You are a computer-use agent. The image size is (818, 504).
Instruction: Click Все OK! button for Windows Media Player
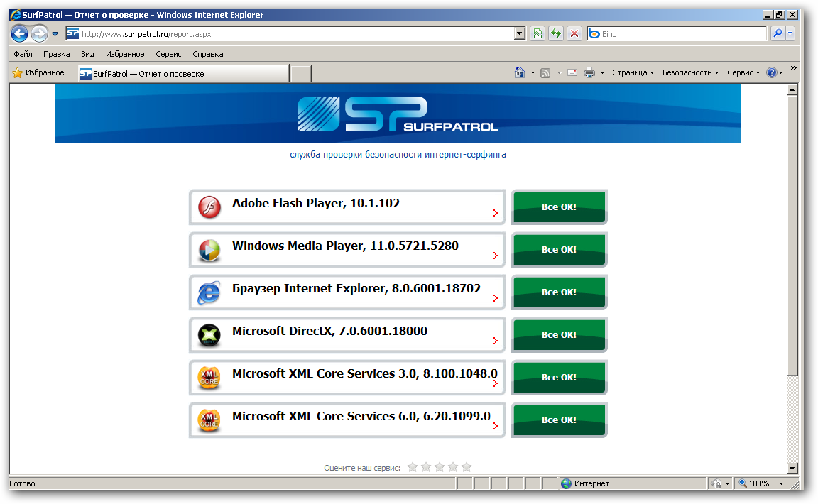pyautogui.click(x=559, y=250)
